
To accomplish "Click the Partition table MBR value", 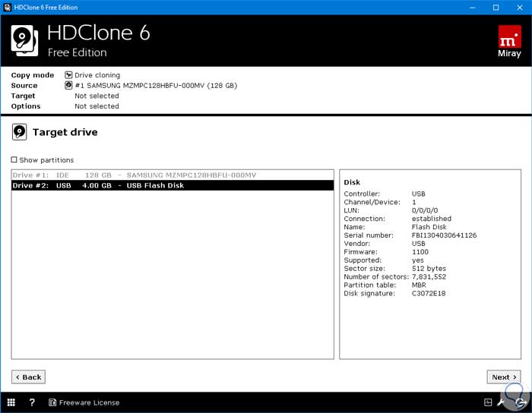I will 419,285.
